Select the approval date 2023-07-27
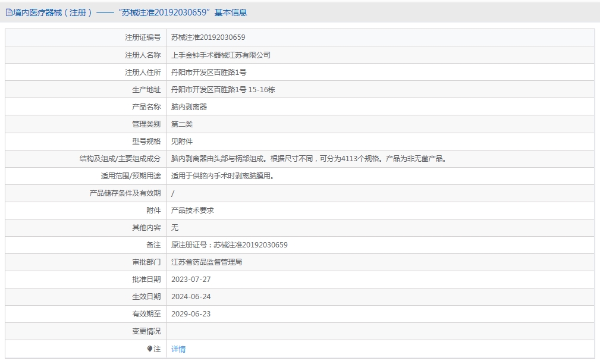This screenshot has height=364, width=600. coord(191,280)
